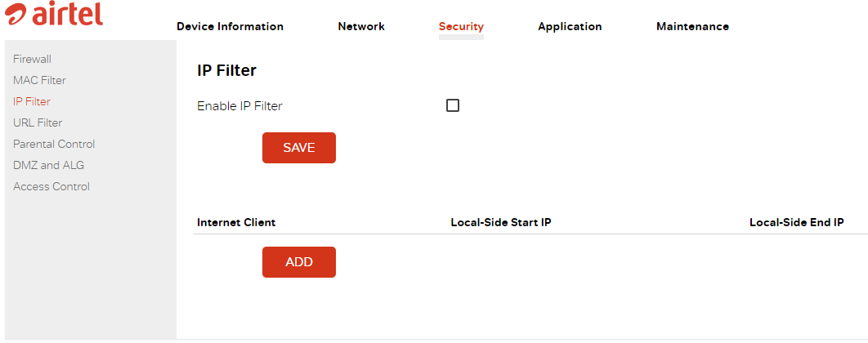The width and height of the screenshot is (868, 343).
Task: Select the Security tab
Action: (x=461, y=27)
